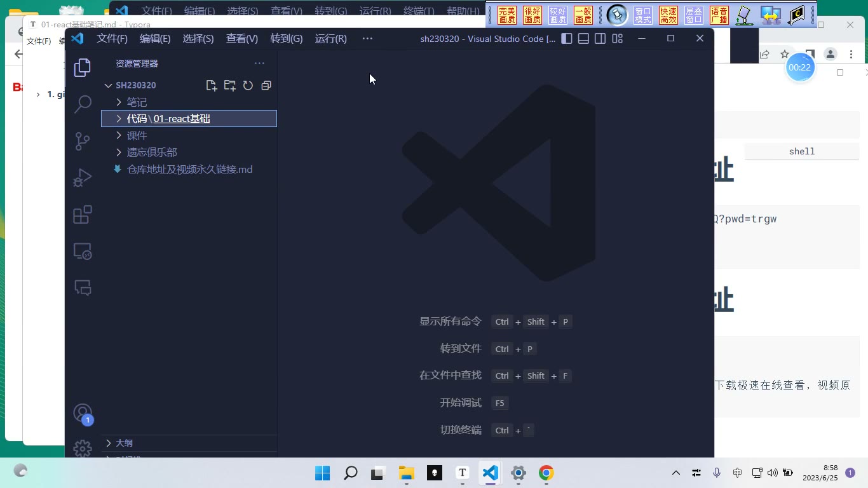868x488 pixels.
Task: Collapse all folders in explorer
Action: click(x=266, y=85)
